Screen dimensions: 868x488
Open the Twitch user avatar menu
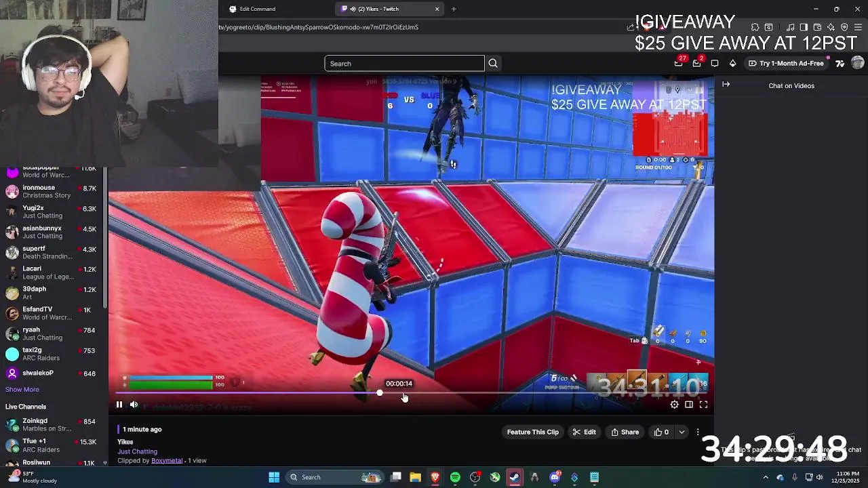click(858, 63)
